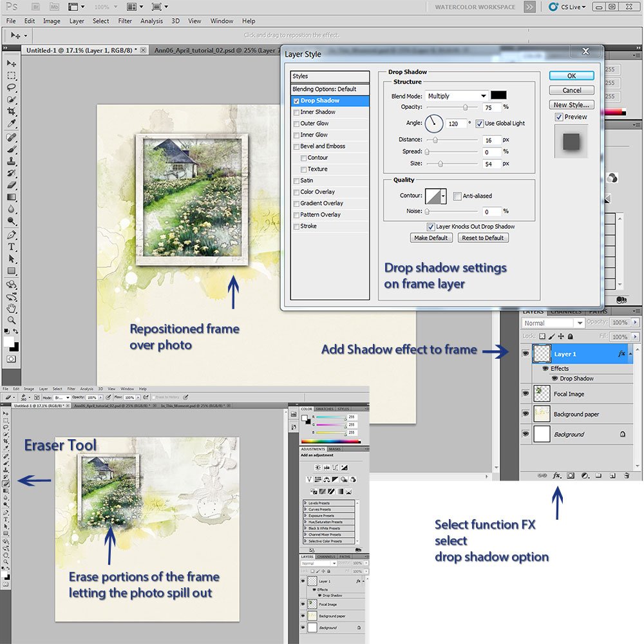The image size is (644, 644).
Task: Collapse Layer 1 effects in the larger Layers panel
Action: (x=630, y=354)
